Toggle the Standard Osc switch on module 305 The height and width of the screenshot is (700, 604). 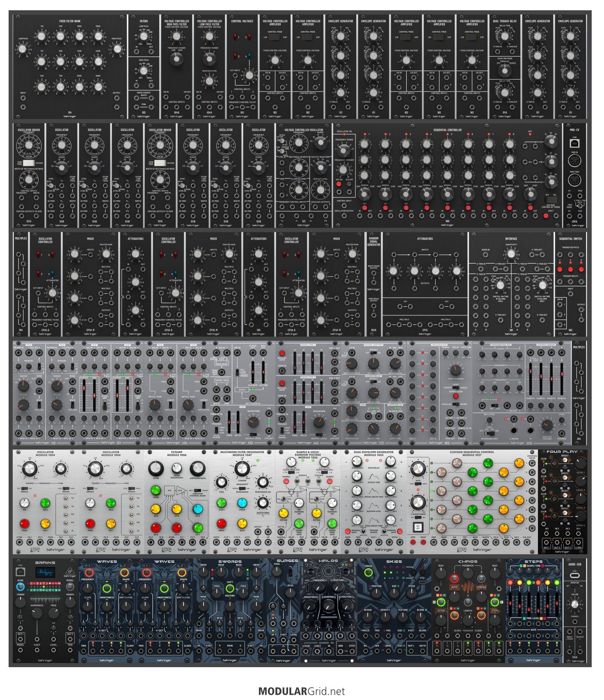[x=489, y=434]
